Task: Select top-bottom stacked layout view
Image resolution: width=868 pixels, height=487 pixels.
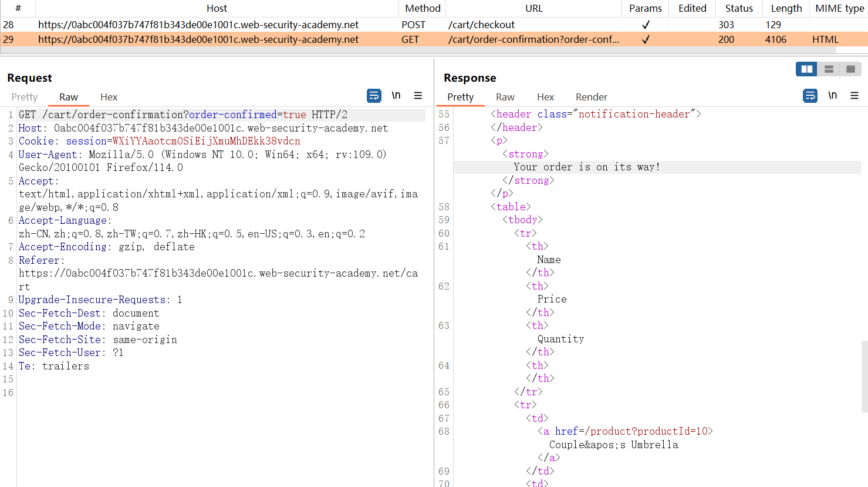Action: coord(829,69)
